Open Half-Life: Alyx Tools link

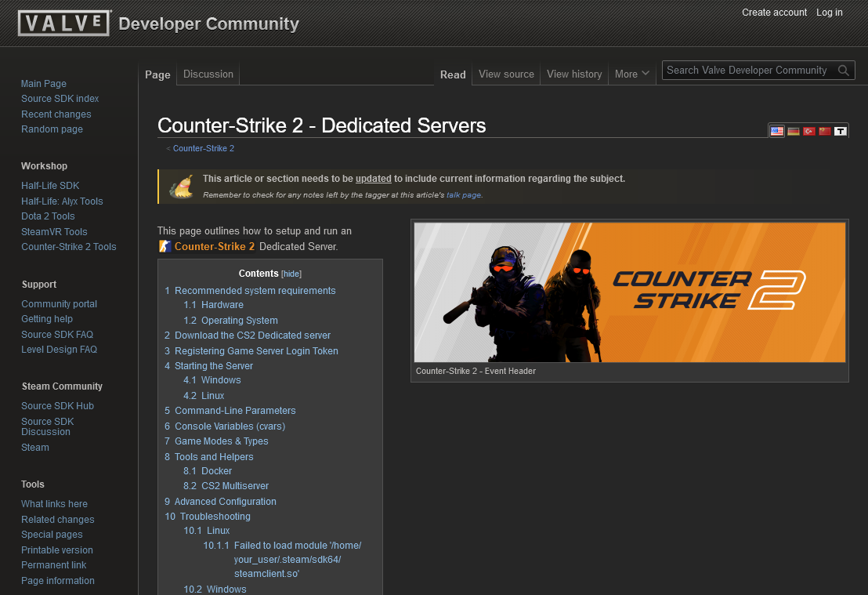tap(62, 201)
